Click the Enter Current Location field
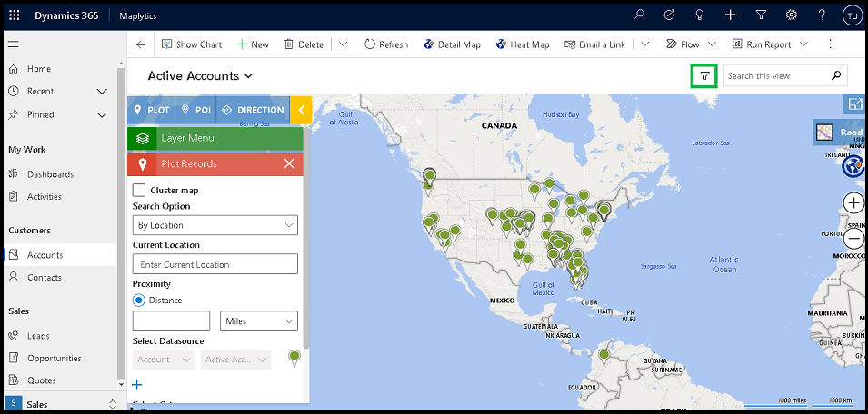 (x=215, y=264)
